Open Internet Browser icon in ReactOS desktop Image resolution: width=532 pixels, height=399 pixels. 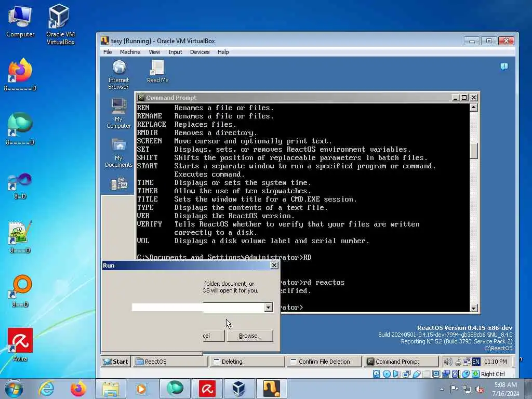pos(118,75)
